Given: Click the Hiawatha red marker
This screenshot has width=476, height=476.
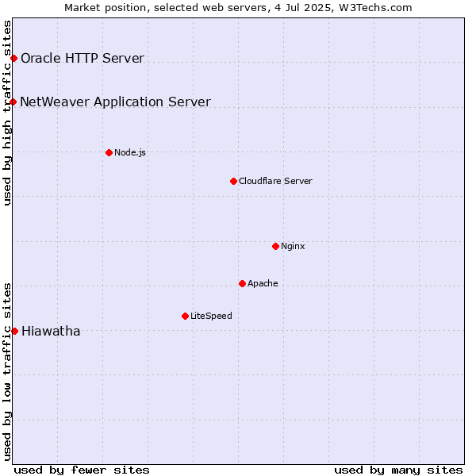Looking at the screenshot, I should [14, 331].
